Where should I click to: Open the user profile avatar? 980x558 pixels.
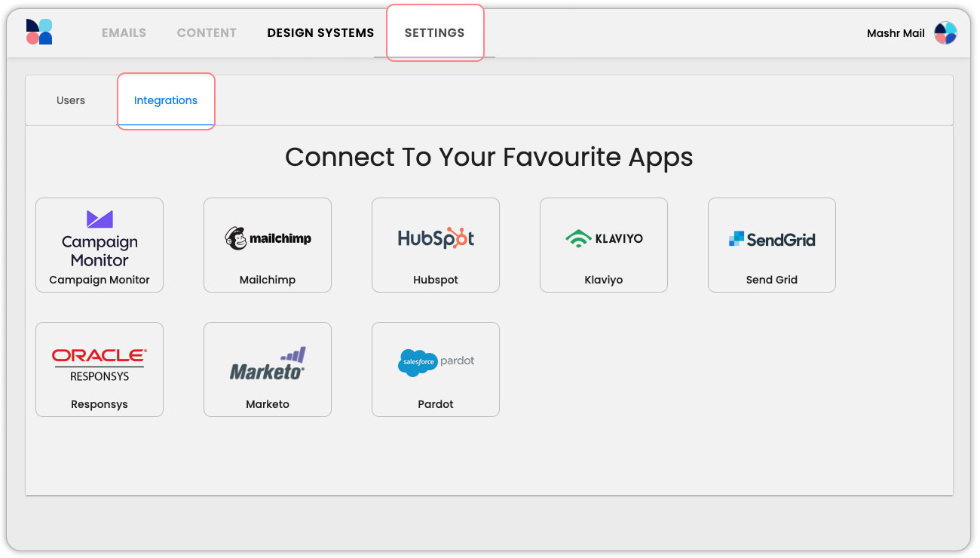pos(945,33)
